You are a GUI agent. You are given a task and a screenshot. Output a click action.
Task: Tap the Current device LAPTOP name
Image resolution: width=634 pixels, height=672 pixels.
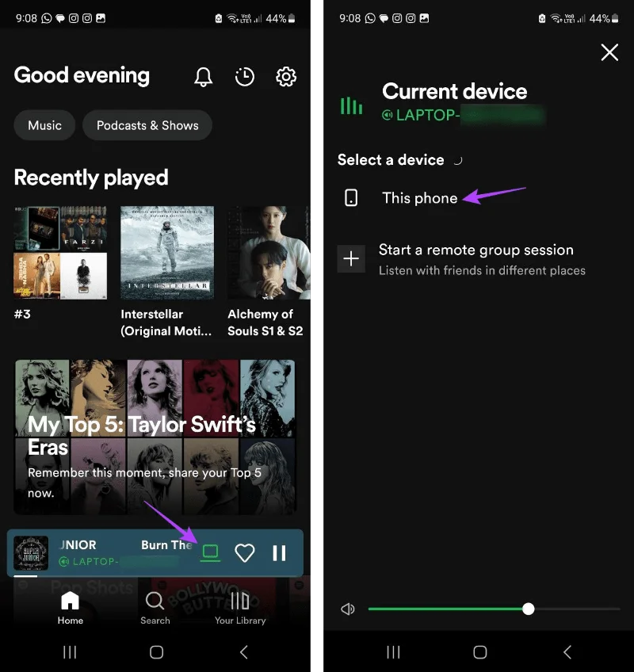tap(463, 115)
